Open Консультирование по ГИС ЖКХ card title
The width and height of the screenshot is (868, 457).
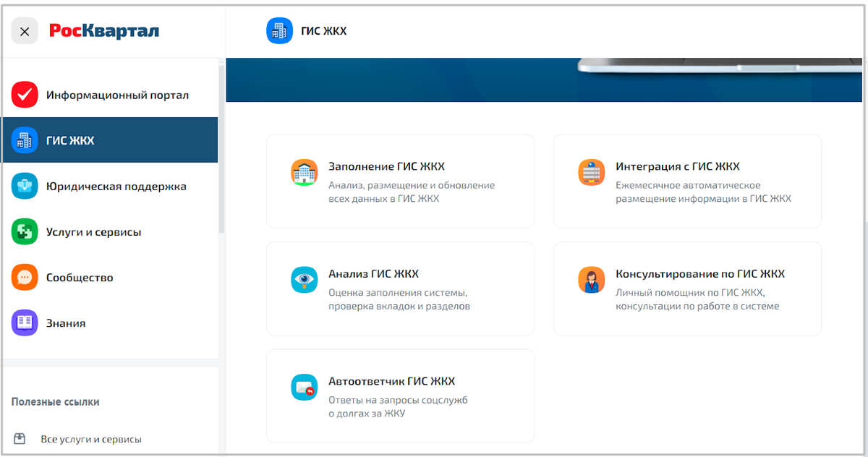(x=700, y=274)
